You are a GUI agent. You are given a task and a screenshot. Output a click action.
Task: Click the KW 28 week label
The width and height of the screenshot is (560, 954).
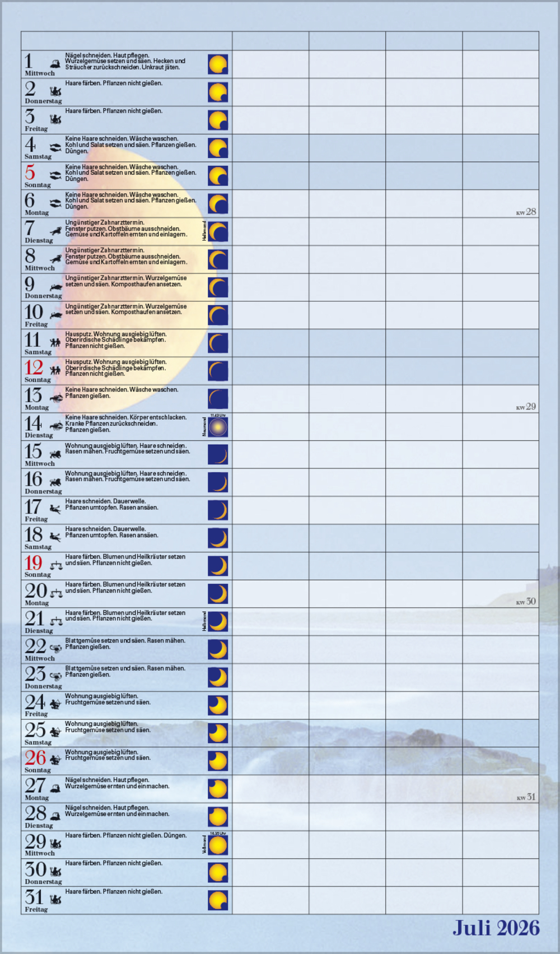coord(526,212)
